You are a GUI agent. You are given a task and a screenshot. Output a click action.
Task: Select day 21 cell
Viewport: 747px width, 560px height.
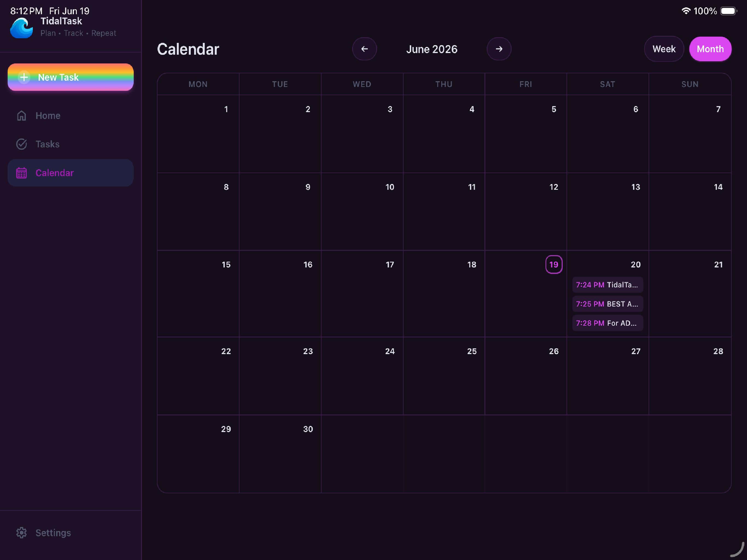point(690,293)
